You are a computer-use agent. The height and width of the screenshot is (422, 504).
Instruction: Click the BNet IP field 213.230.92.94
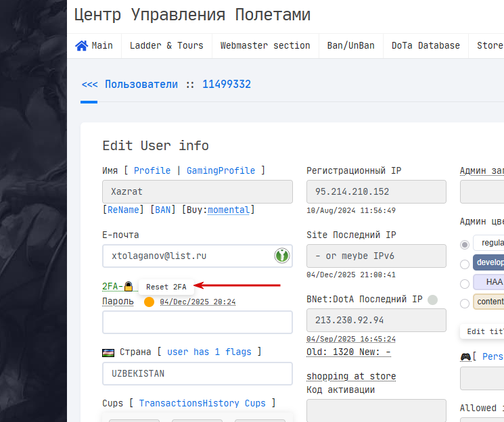pyautogui.click(x=376, y=320)
